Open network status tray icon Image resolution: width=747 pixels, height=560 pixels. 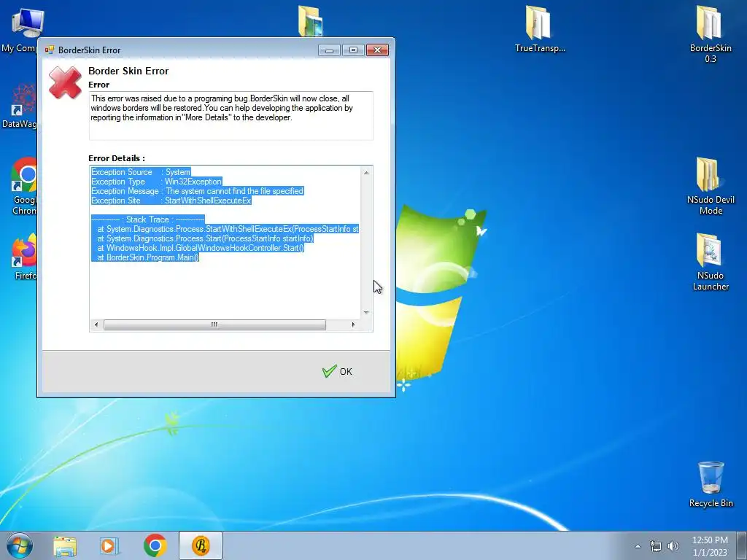tap(656, 546)
